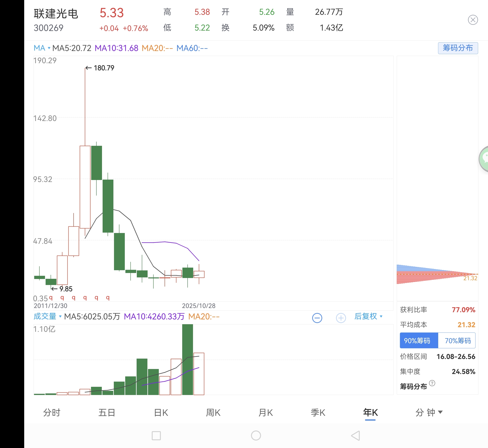Tap the Android recent apps square
Screen dimensions: 488x448
tap(156, 436)
